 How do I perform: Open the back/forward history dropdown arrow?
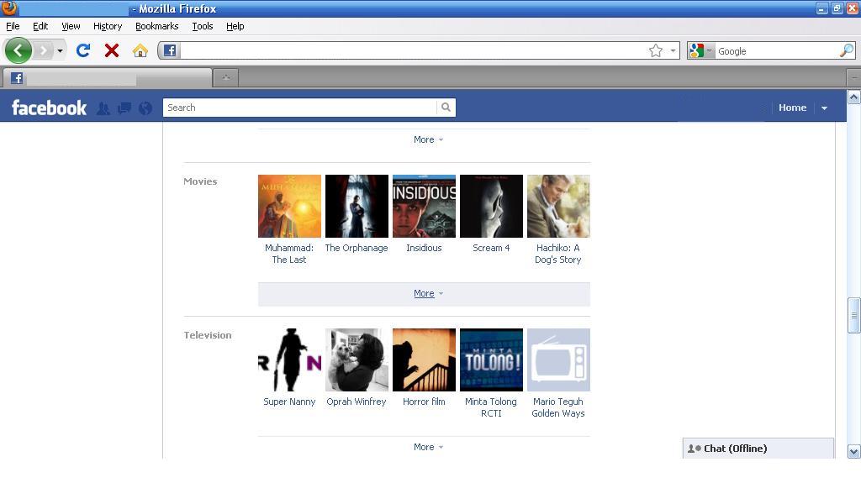tap(60, 51)
